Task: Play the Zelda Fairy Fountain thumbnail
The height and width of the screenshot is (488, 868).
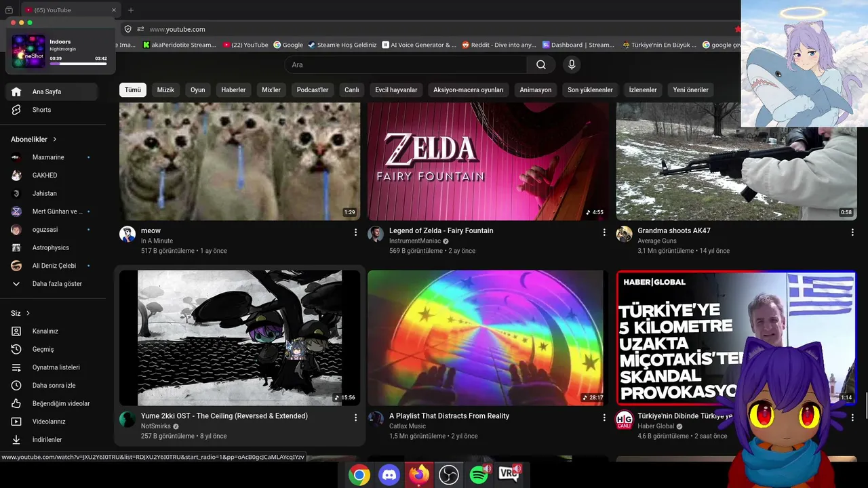Action: [488, 161]
